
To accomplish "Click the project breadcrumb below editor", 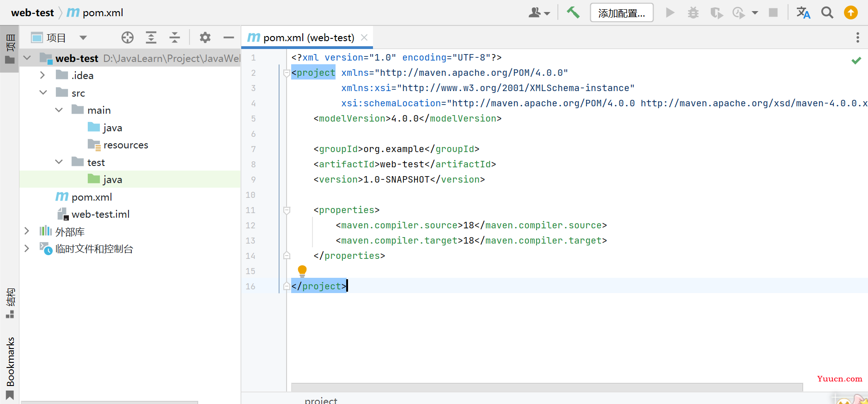I will click(x=321, y=400).
